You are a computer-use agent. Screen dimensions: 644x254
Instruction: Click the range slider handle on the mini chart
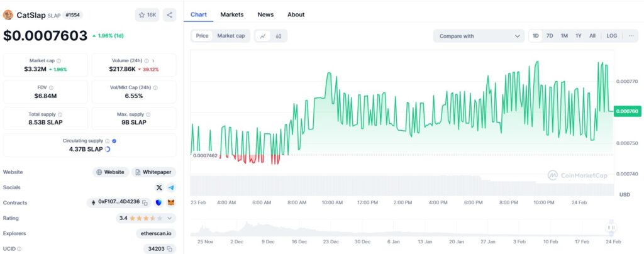click(x=609, y=228)
